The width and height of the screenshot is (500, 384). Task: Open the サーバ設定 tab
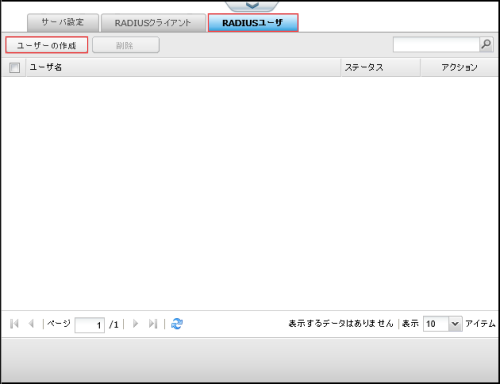tap(63, 23)
